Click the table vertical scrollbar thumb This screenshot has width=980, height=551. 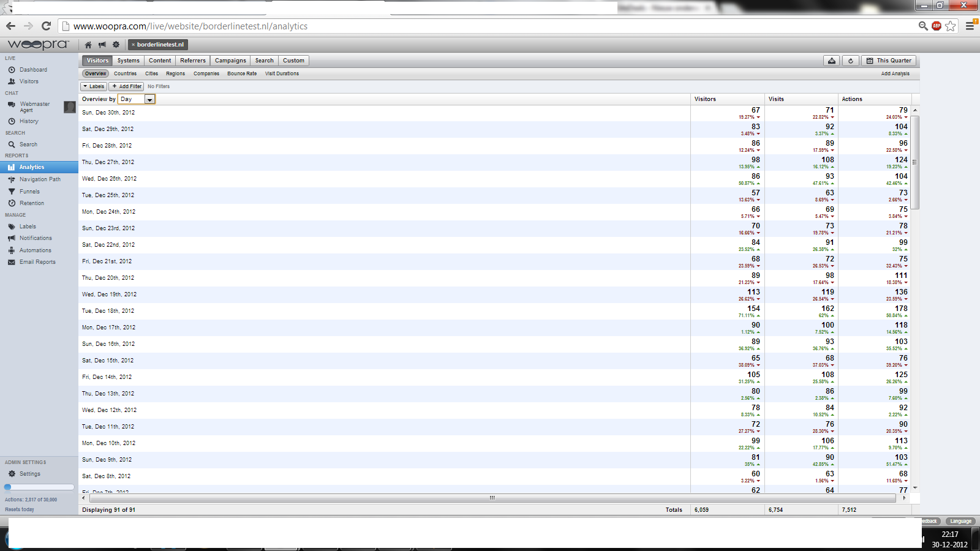915,162
